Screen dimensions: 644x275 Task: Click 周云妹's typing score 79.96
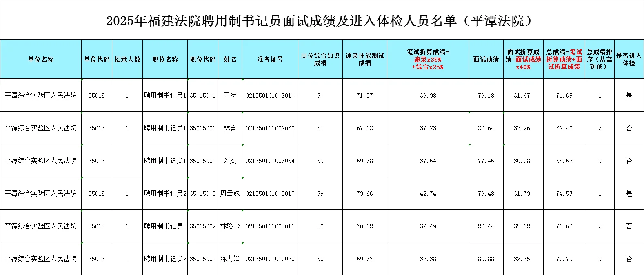(365, 193)
